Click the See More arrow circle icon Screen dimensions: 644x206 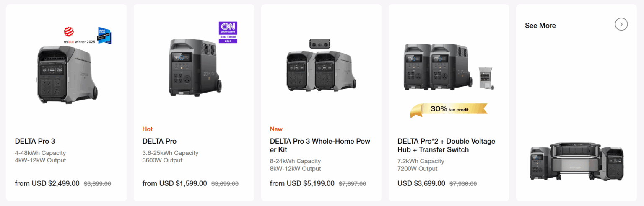(x=621, y=24)
